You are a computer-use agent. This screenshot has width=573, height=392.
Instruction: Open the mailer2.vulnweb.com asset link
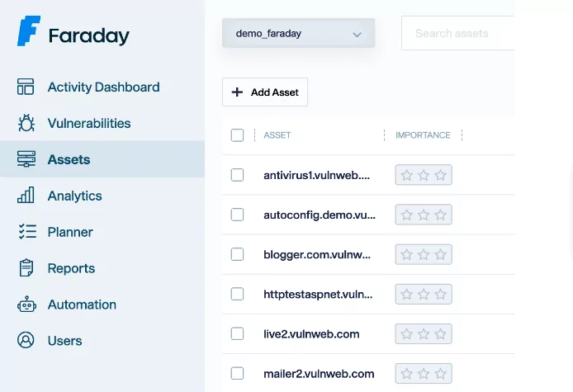pyautogui.click(x=319, y=373)
